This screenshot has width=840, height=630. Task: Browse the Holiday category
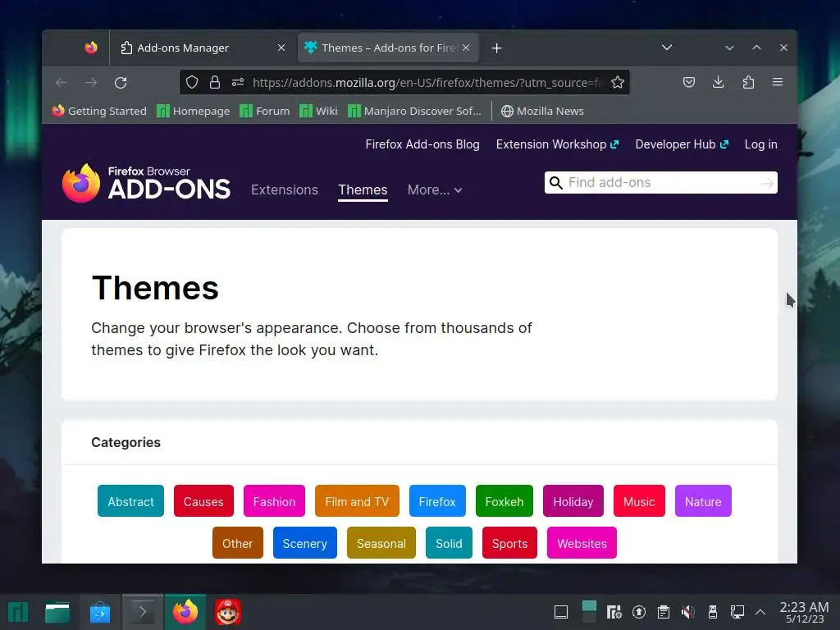coord(573,501)
